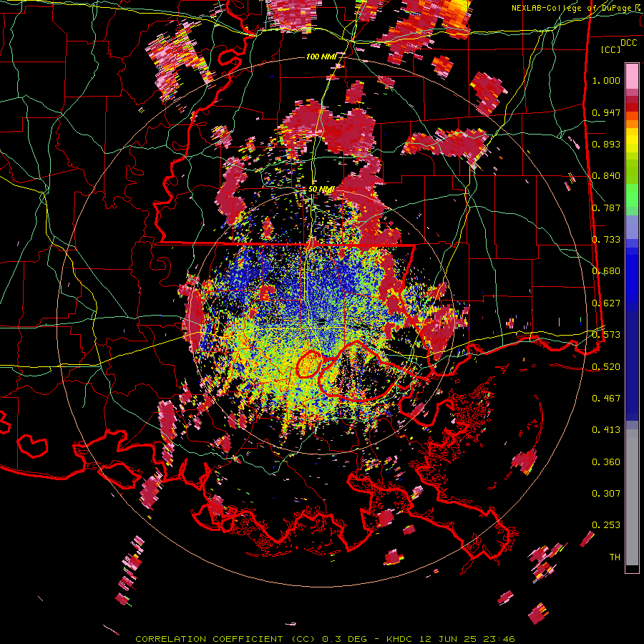Click the 100 NMI range ring label
The width and height of the screenshot is (644, 644).
tap(321, 57)
